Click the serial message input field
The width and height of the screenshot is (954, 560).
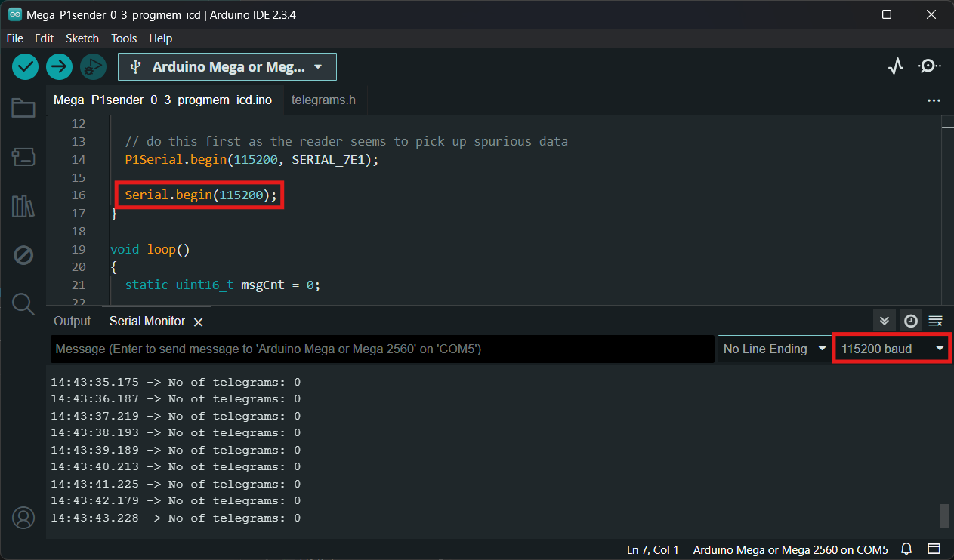[382, 349]
